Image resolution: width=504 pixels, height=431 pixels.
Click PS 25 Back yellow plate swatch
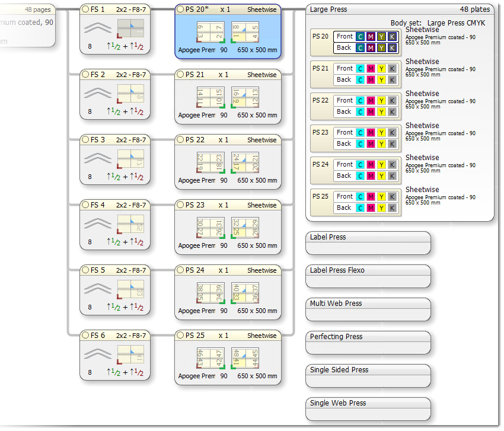point(381,208)
